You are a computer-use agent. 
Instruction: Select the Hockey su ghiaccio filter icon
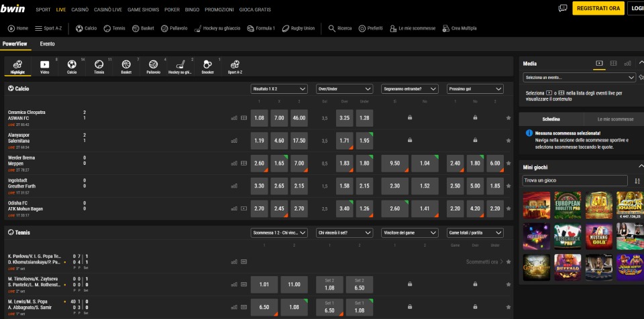180,66
